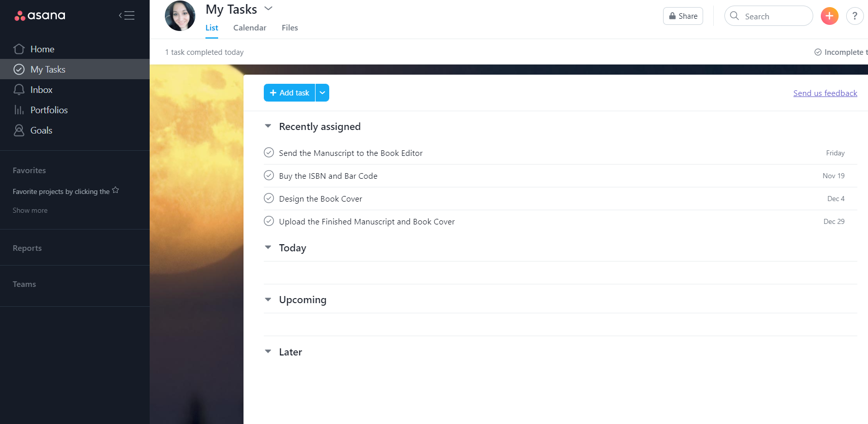Click the Goals person icon

point(19,130)
